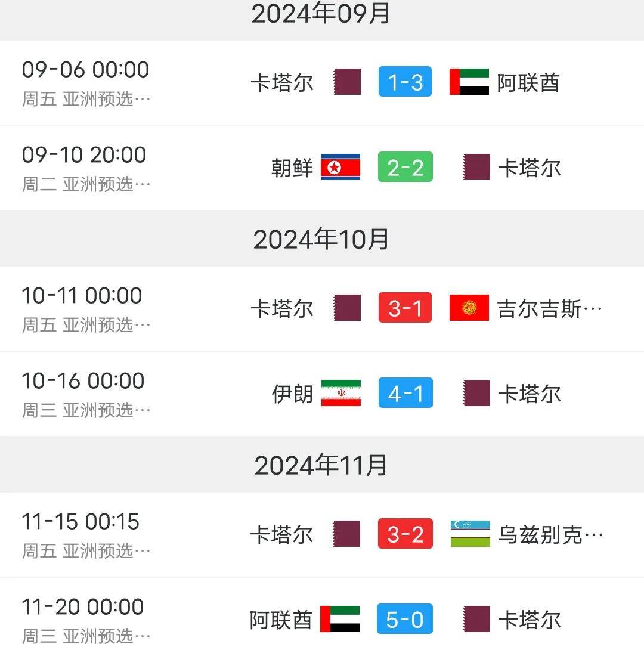This screenshot has height=650, width=644.
Task: Open the blue 1-3 score badge
Action: [405, 82]
